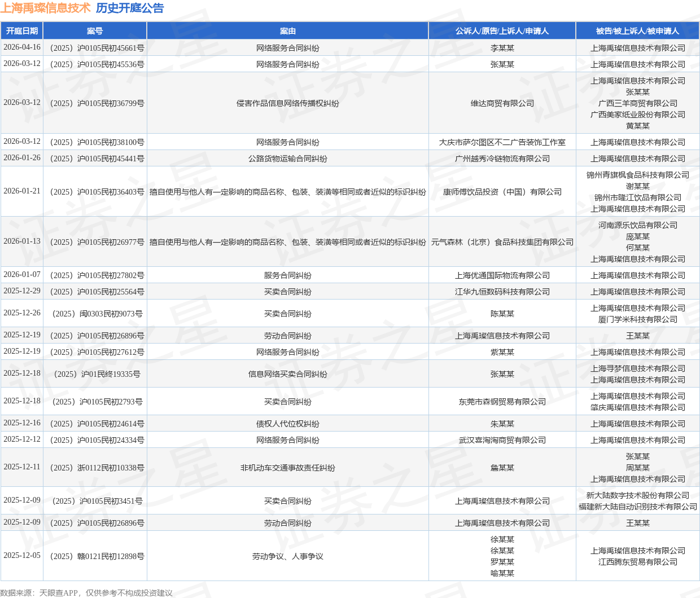Select date cell 2025-12-26
This screenshot has width=700, height=598.
point(22,313)
